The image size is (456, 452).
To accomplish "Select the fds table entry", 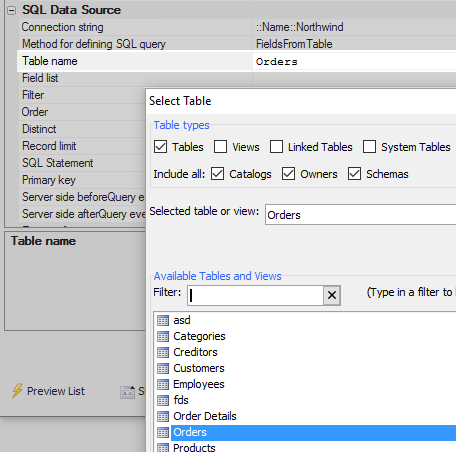I will coord(181,400).
